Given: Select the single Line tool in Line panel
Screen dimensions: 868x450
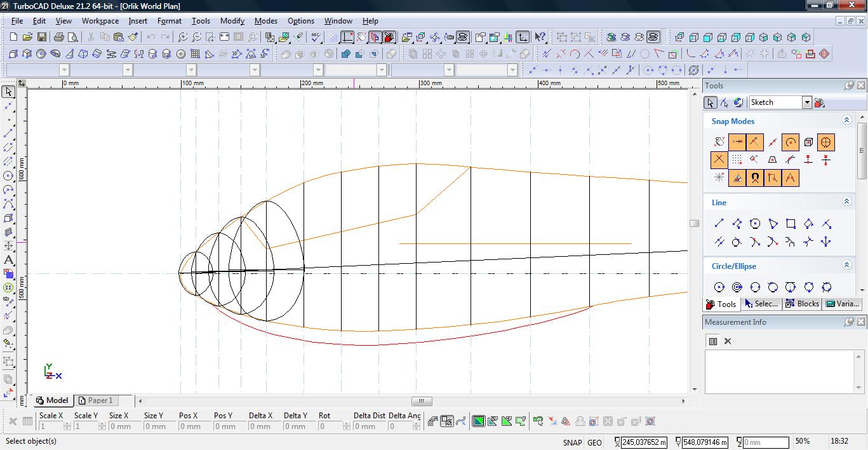Looking at the screenshot, I should (719, 224).
